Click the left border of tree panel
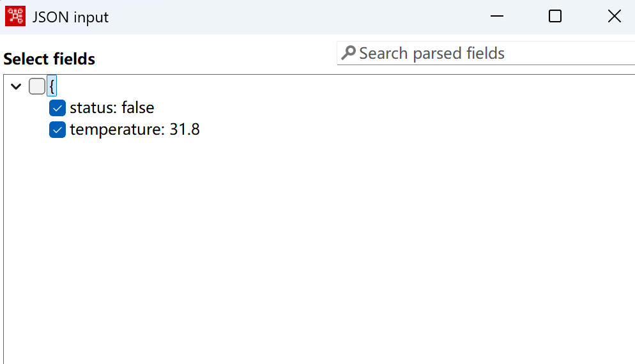The image size is (635, 364). pos(4,218)
